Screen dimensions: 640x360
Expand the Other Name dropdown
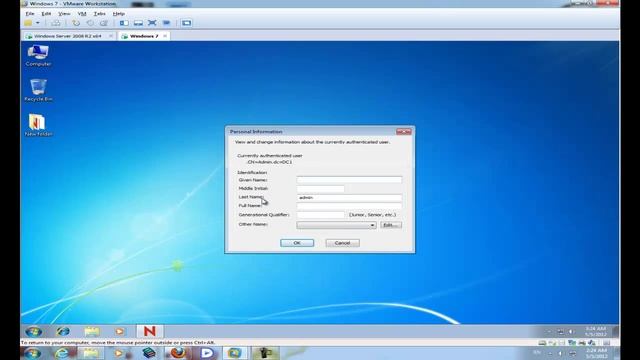coord(372,225)
